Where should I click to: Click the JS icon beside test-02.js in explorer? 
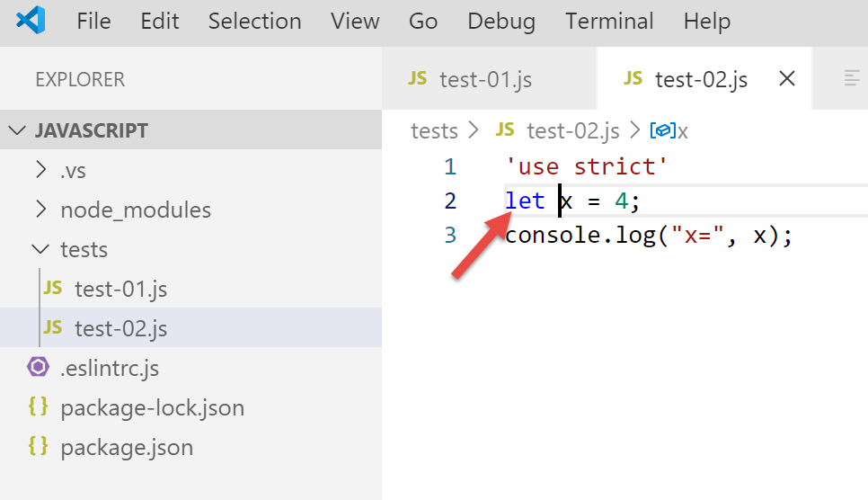tap(53, 328)
